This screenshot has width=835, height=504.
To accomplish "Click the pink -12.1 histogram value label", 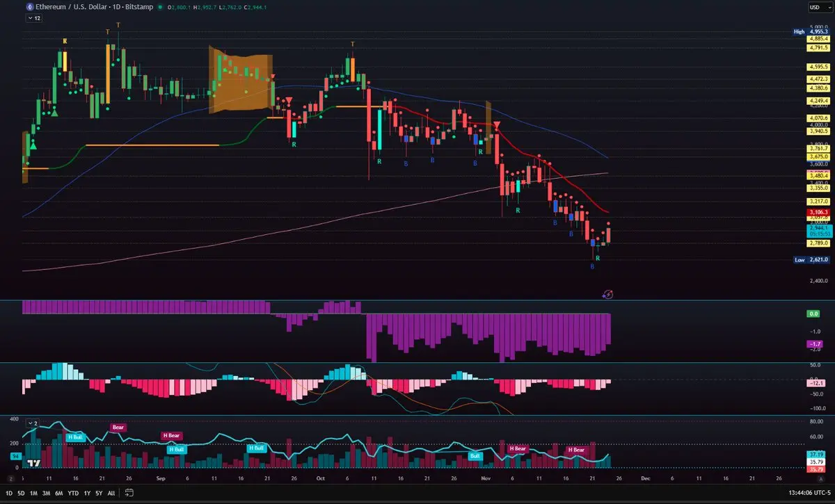I will tap(816, 382).
